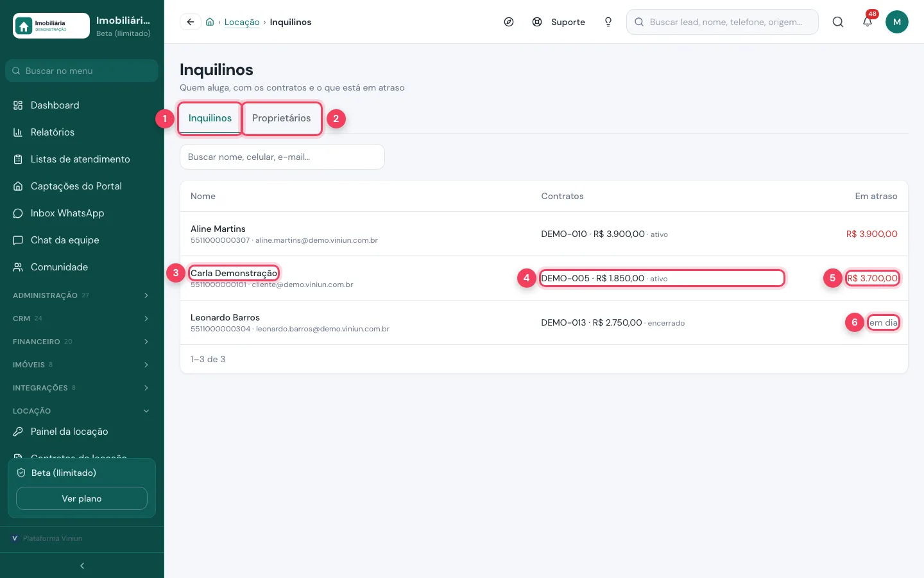Click the 'em dia' status
Viewport: 924px width, 578px height.
pos(884,322)
